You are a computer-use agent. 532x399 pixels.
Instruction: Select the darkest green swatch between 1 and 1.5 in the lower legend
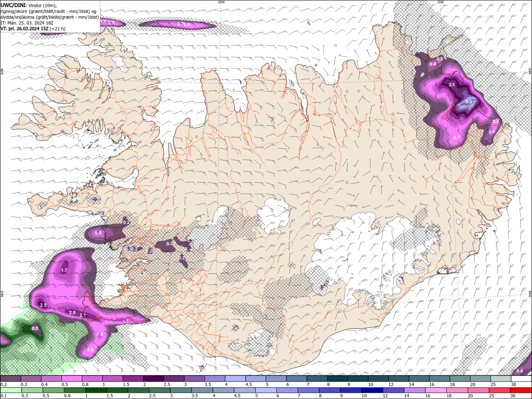pos(96,390)
